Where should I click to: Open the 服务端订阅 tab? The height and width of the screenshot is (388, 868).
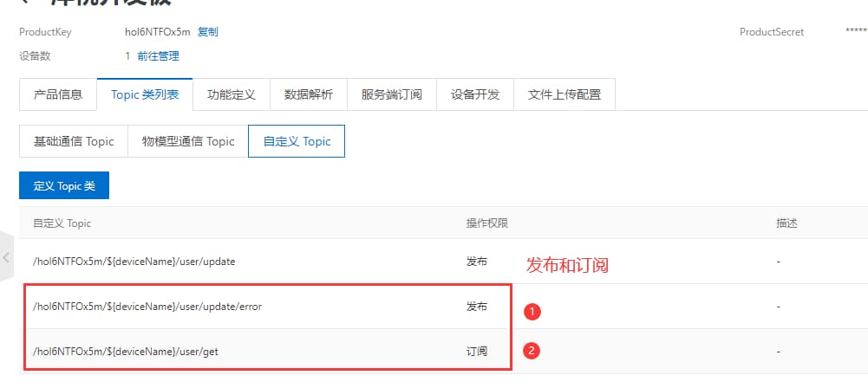click(391, 94)
